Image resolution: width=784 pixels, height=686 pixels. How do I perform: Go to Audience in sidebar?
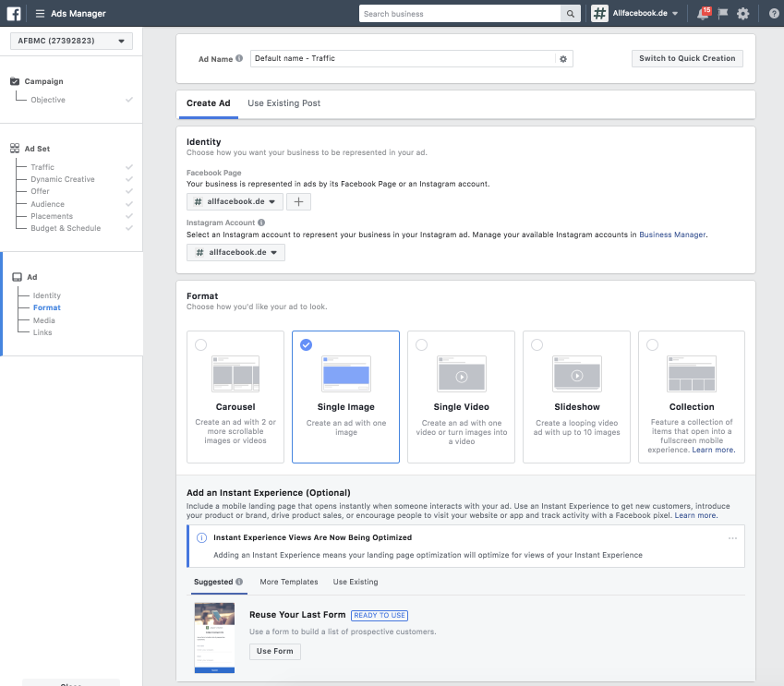(47, 204)
